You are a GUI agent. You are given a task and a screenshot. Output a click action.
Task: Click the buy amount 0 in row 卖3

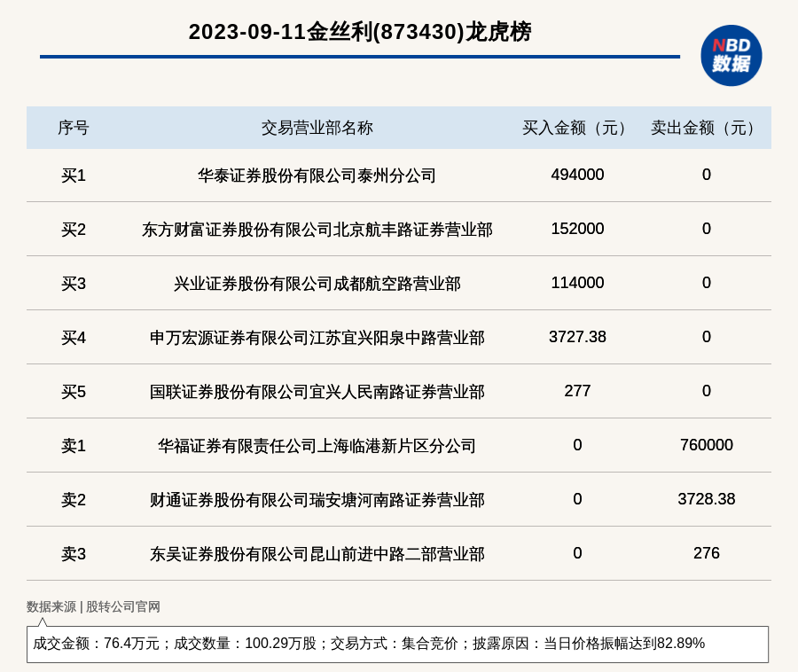tap(577, 552)
